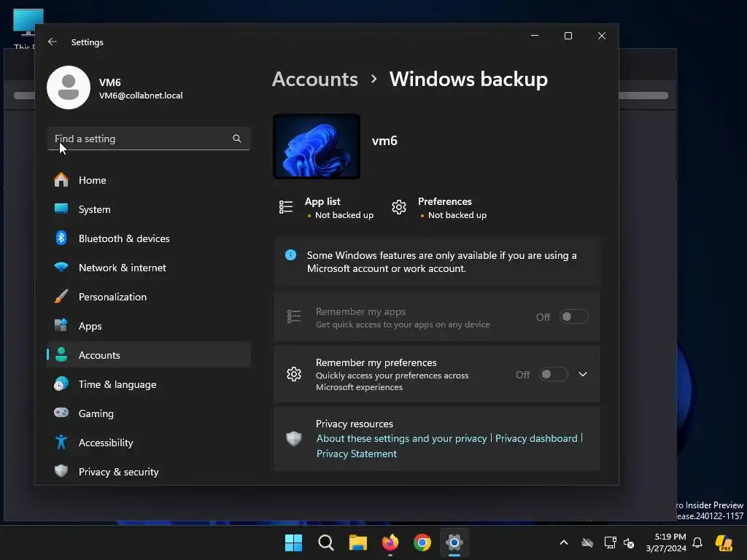Image resolution: width=747 pixels, height=560 pixels.
Task: Click the App list icon
Action: [286, 207]
